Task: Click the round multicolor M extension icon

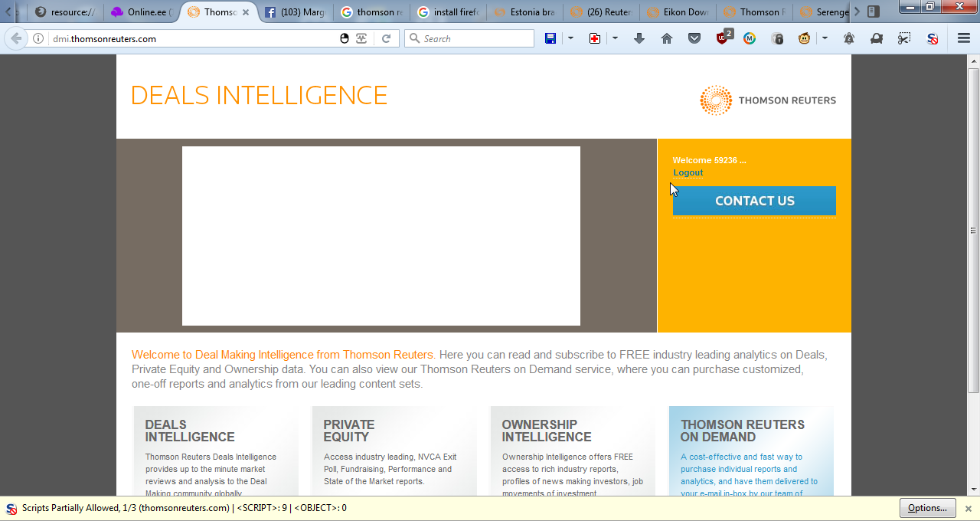Action: tap(750, 38)
